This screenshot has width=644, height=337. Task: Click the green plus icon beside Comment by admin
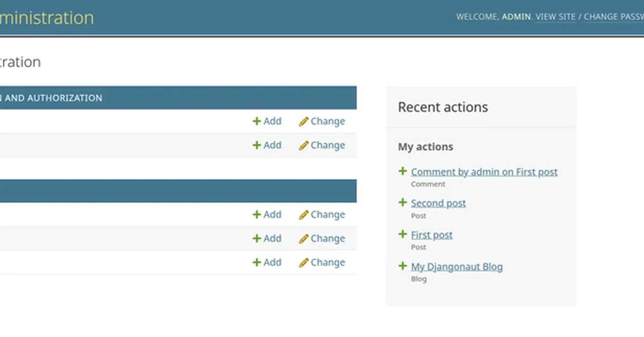(403, 171)
